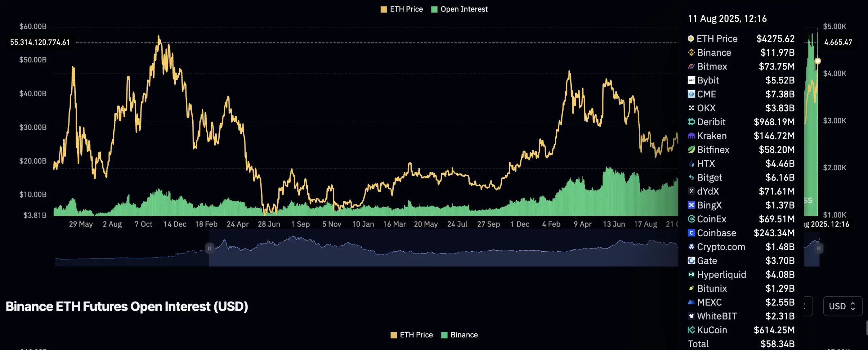Click the Bitget exchange icon
This screenshot has height=350, width=868.
691,177
